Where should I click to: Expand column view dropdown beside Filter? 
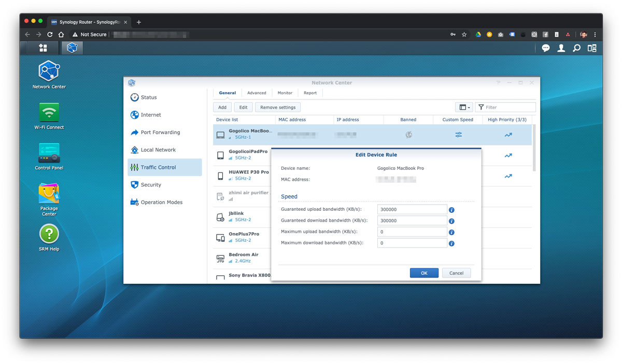[x=463, y=107]
